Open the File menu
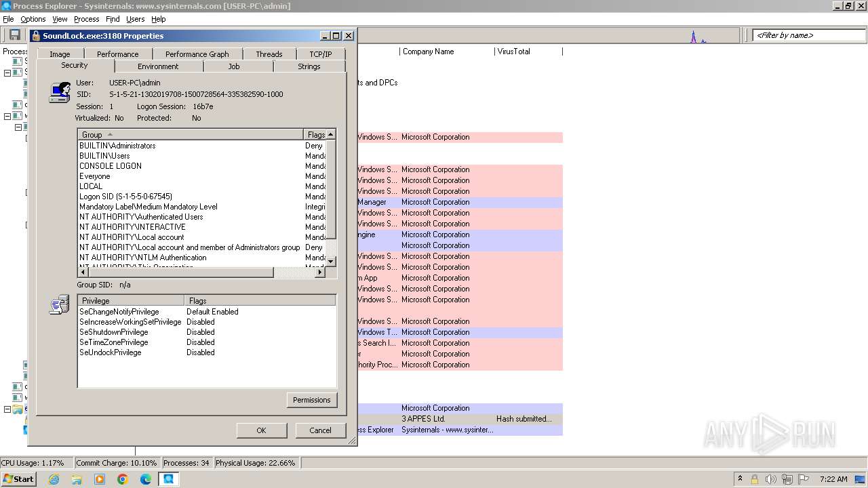Screen dimensions: 868x488 (8, 19)
